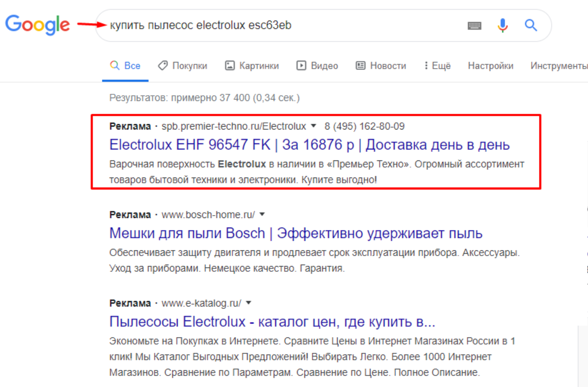Open Инструменты search tools
The image size is (588, 387).
coord(559,66)
